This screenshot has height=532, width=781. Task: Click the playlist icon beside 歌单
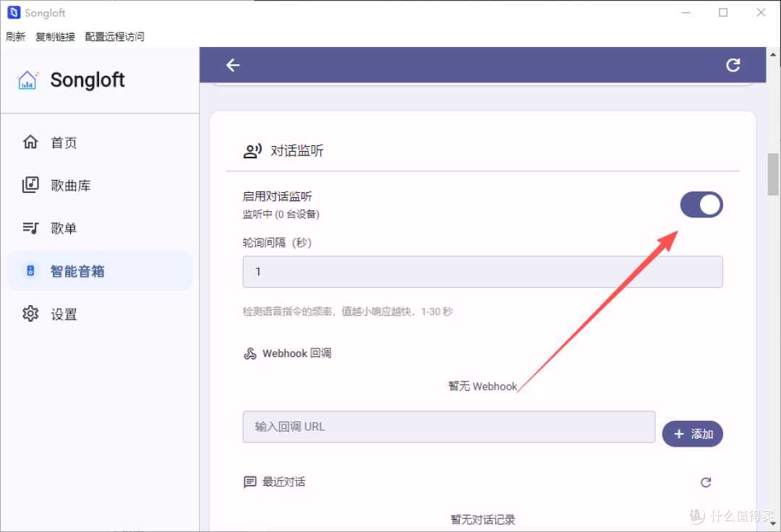[x=30, y=228]
